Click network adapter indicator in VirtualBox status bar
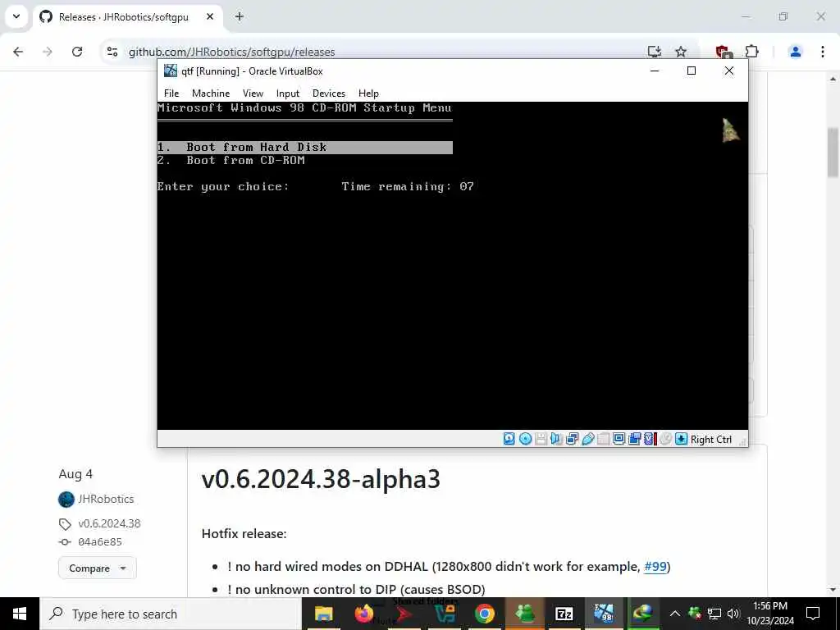The width and height of the screenshot is (840, 630). pyautogui.click(x=572, y=440)
